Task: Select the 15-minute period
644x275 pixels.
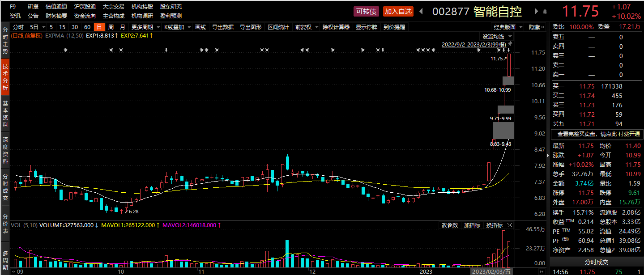Action: pyautogui.click(x=62, y=27)
